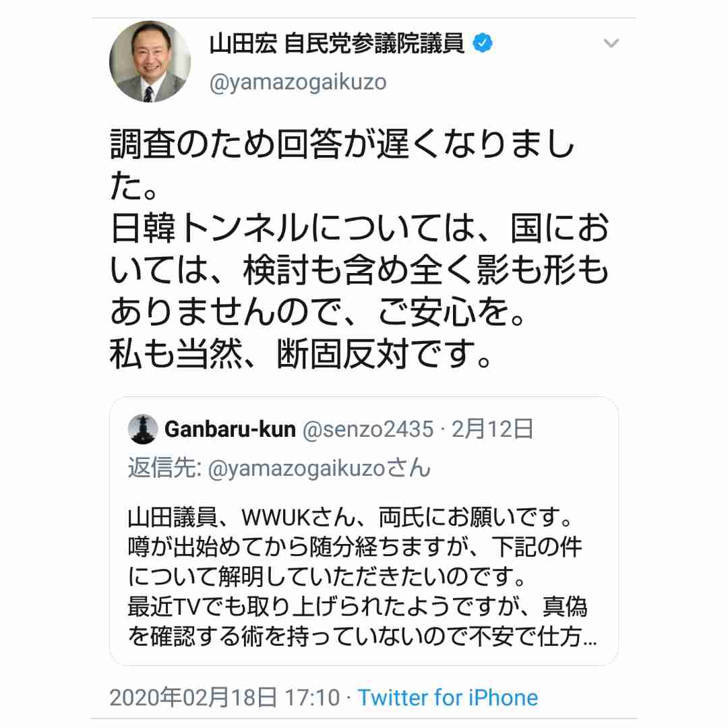Open the quoted tweet's 2月12日 date
728x728 pixels.
492,429
